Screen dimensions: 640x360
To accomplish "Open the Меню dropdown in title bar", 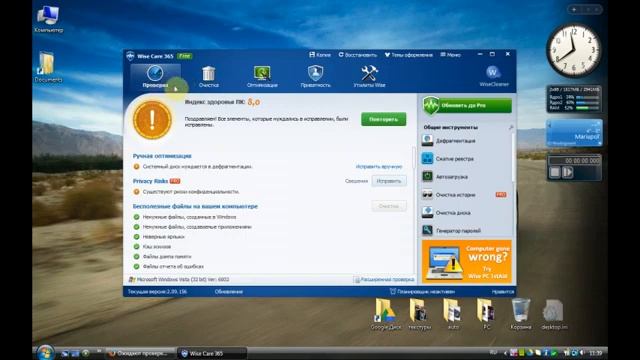I will pos(450,55).
